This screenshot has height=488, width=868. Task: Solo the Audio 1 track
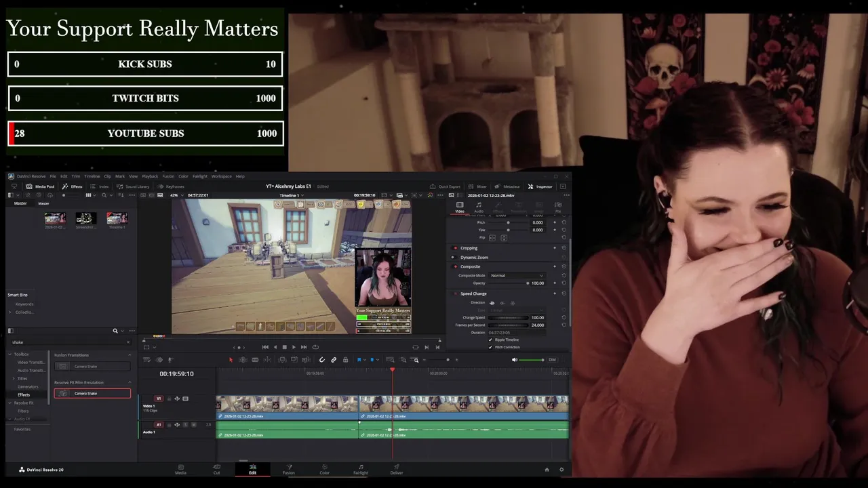[x=185, y=425]
